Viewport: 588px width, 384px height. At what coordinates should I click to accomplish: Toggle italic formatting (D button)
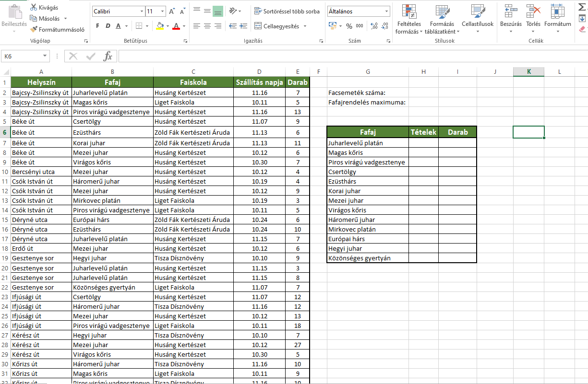pos(108,26)
